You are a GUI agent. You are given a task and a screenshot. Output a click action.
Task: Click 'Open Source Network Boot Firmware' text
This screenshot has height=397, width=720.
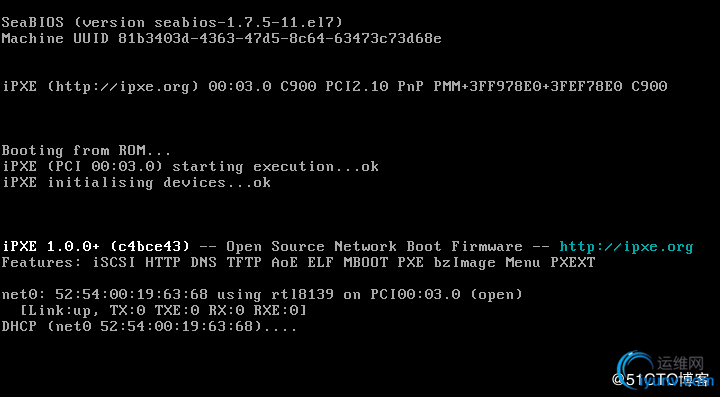(374, 247)
